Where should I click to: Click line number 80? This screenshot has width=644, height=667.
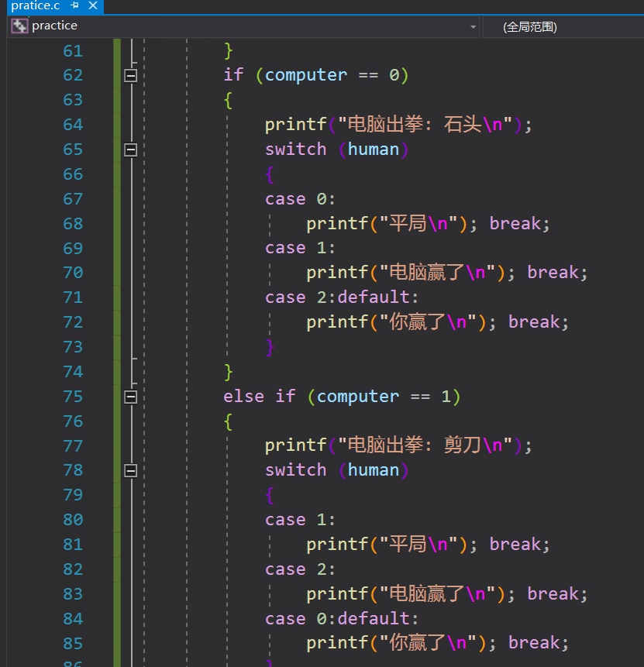pyautogui.click(x=73, y=519)
